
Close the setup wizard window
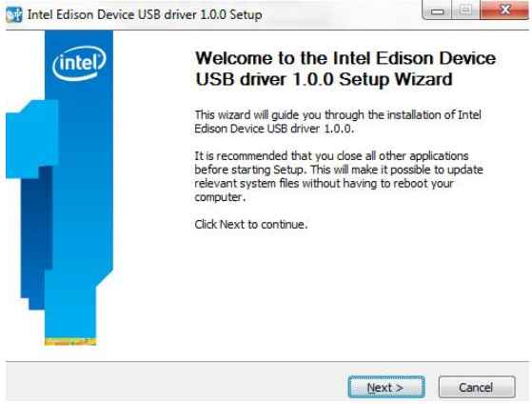[504, 10]
